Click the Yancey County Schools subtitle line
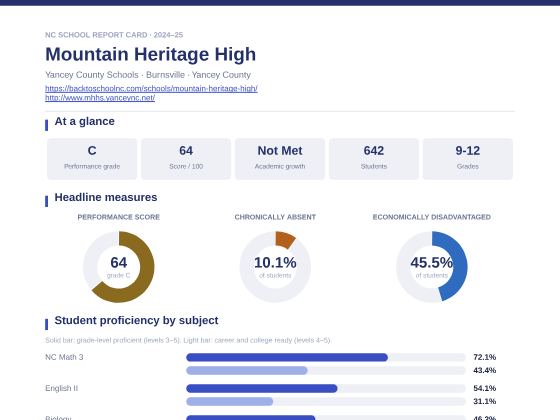This screenshot has width=560, height=420. [148, 75]
